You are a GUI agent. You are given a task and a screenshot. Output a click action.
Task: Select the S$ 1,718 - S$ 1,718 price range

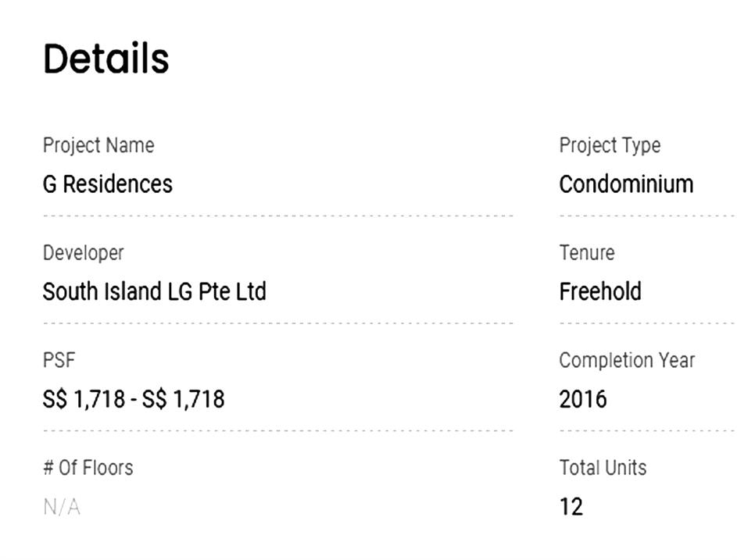pos(134,400)
